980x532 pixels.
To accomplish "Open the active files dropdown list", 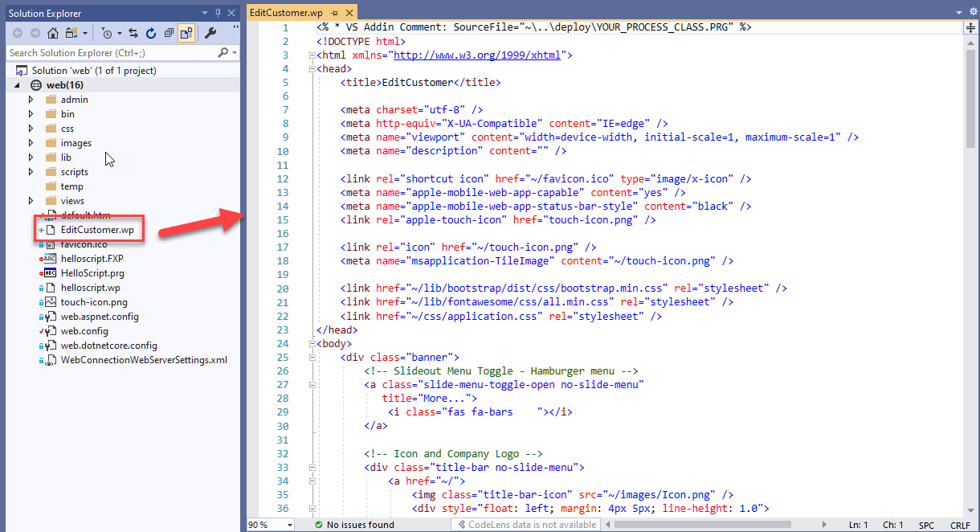I will [x=959, y=14].
